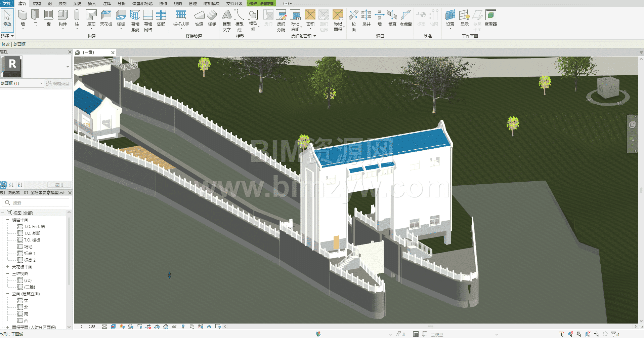Open the 剖面框 (1) type selector dropdown
This screenshot has width=644, height=338.
tap(41, 83)
